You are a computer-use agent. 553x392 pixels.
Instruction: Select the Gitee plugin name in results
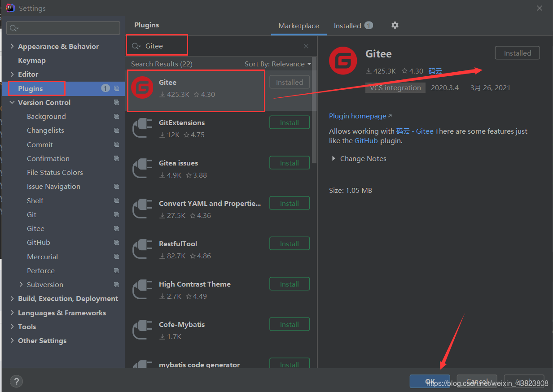pyautogui.click(x=167, y=82)
